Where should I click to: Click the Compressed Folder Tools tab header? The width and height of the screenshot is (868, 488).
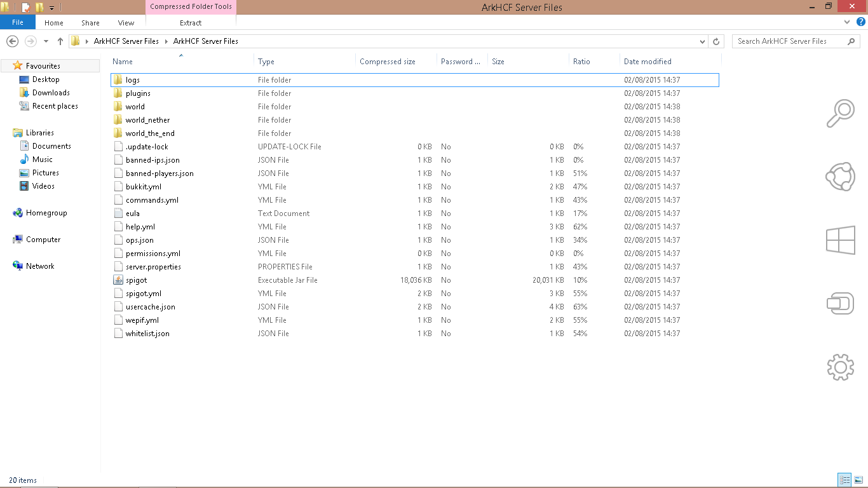coord(191,7)
